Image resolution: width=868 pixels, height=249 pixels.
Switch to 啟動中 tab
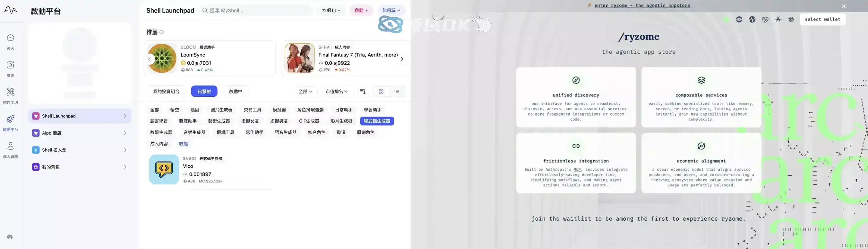(236, 92)
